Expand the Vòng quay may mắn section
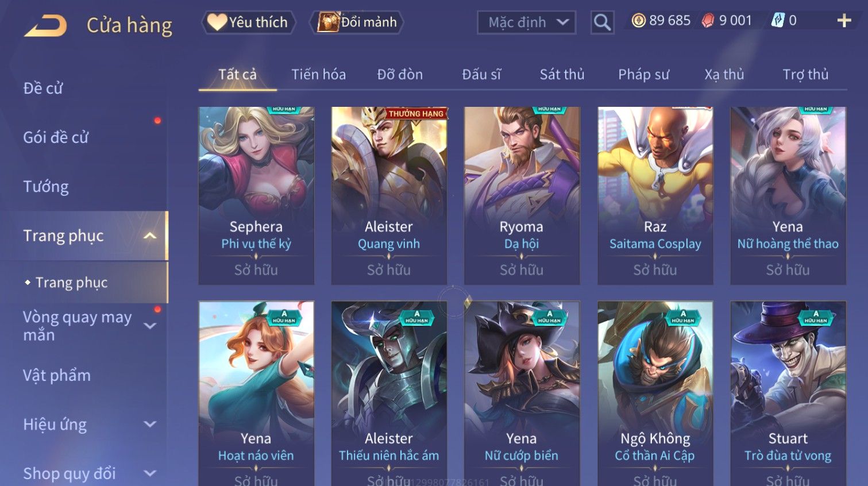 click(150, 326)
